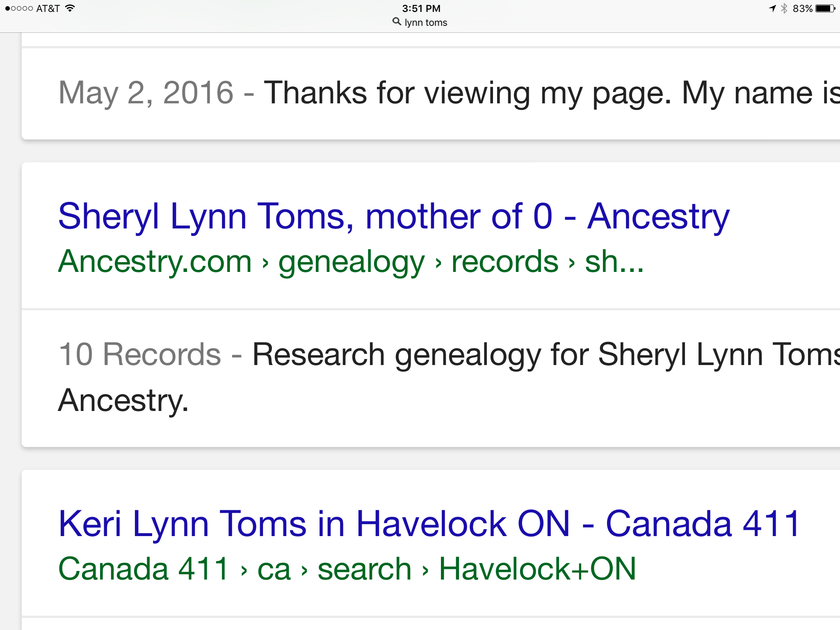Image resolution: width=840 pixels, height=630 pixels.
Task: Click "search" in the Canada 411 breadcrumb
Action: 364,569
